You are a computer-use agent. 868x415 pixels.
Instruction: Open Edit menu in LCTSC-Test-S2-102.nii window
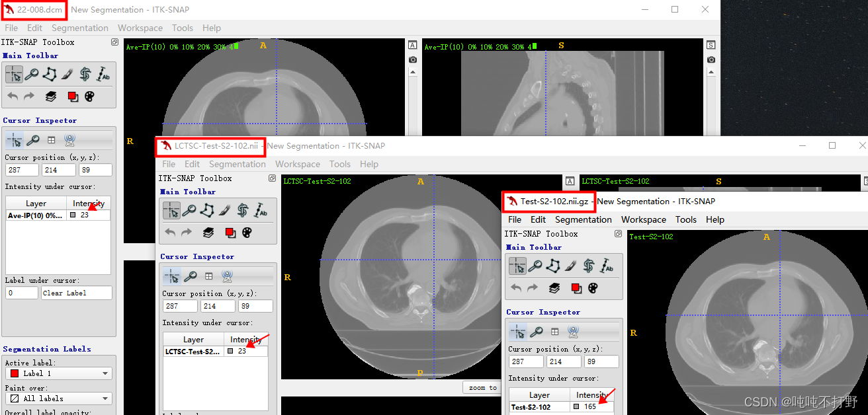click(193, 164)
